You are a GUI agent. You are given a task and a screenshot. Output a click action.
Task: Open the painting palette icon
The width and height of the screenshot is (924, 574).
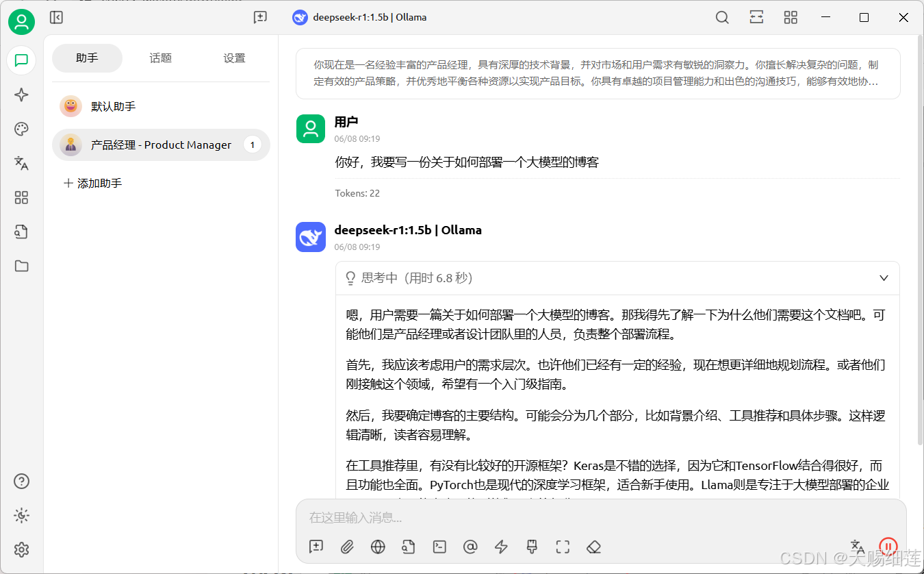point(21,129)
